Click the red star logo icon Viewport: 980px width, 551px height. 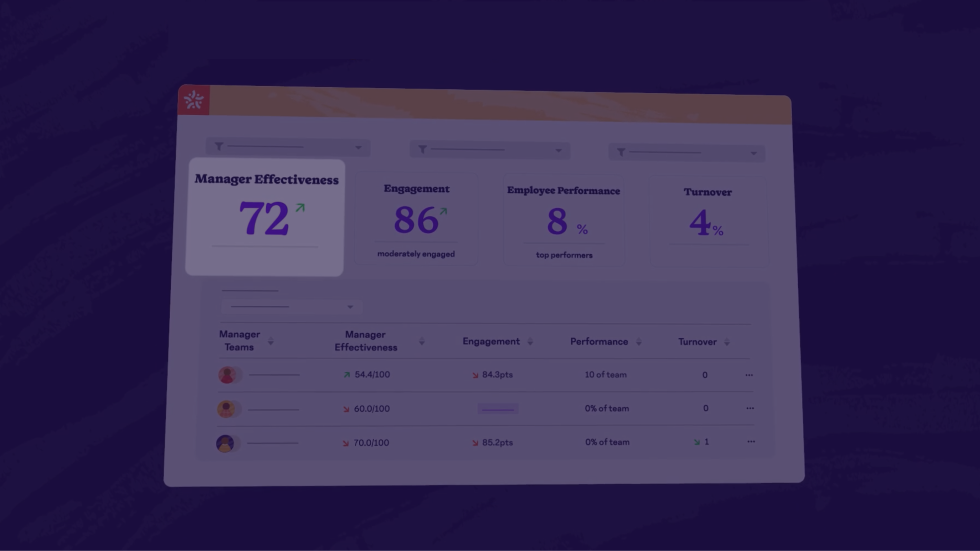[193, 100]
